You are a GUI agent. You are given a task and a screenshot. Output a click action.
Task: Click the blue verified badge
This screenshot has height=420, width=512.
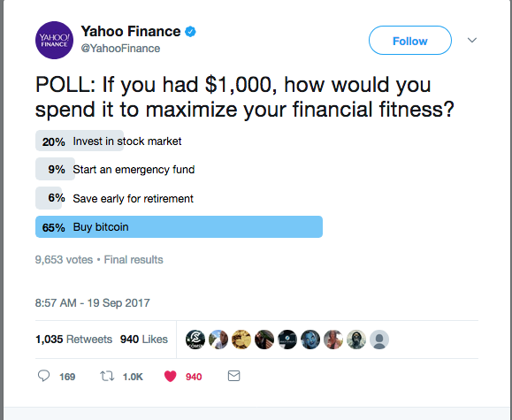point(190,32)
